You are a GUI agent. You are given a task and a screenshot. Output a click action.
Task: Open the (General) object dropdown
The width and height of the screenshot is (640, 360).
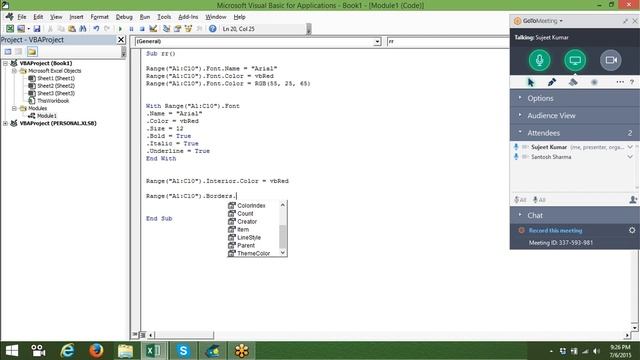(x=377, y=41)
